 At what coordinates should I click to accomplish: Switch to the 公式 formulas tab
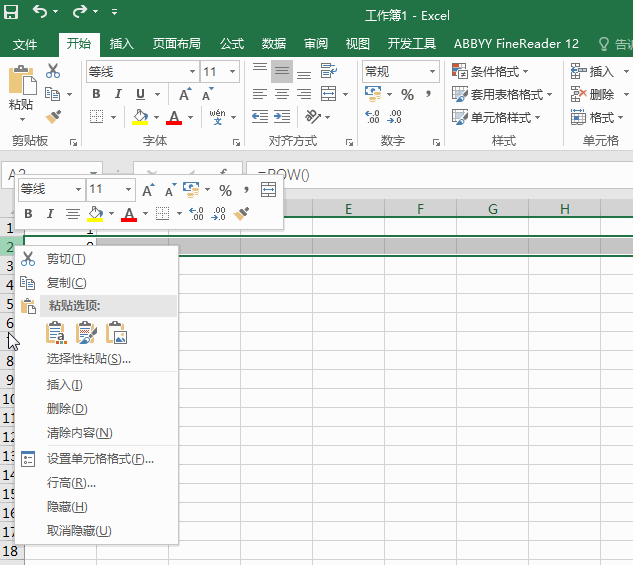[232, 44]
